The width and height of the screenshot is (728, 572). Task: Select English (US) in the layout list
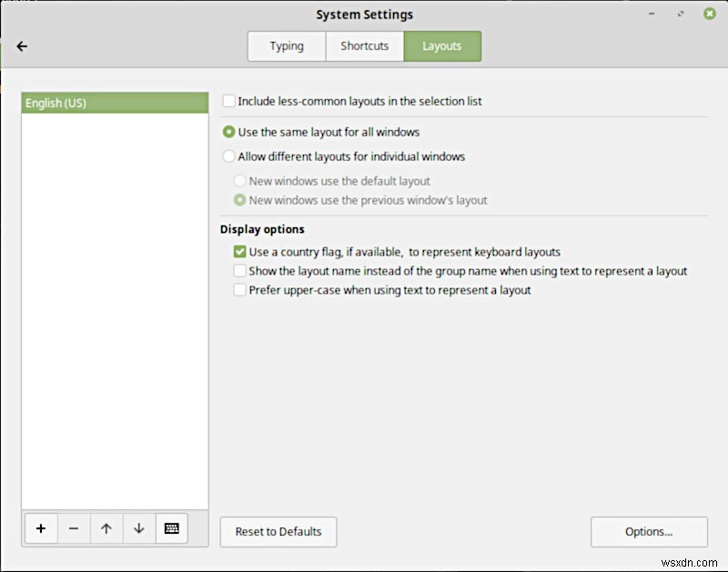(115, 103)
